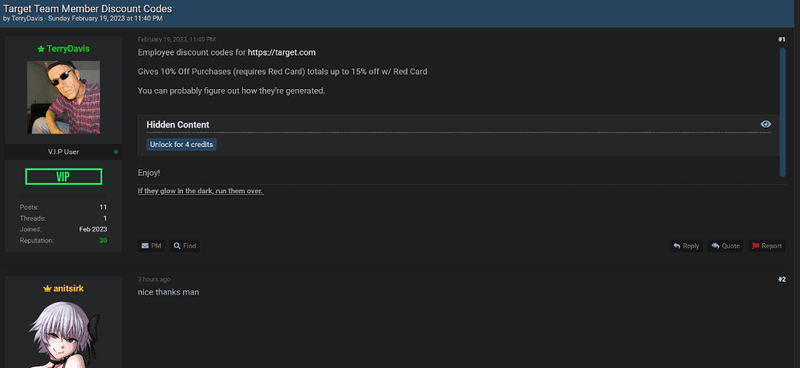Click the green online status dot
Image resolution: width=800 pixels, height=368 pixels.
tap(116, 152)
